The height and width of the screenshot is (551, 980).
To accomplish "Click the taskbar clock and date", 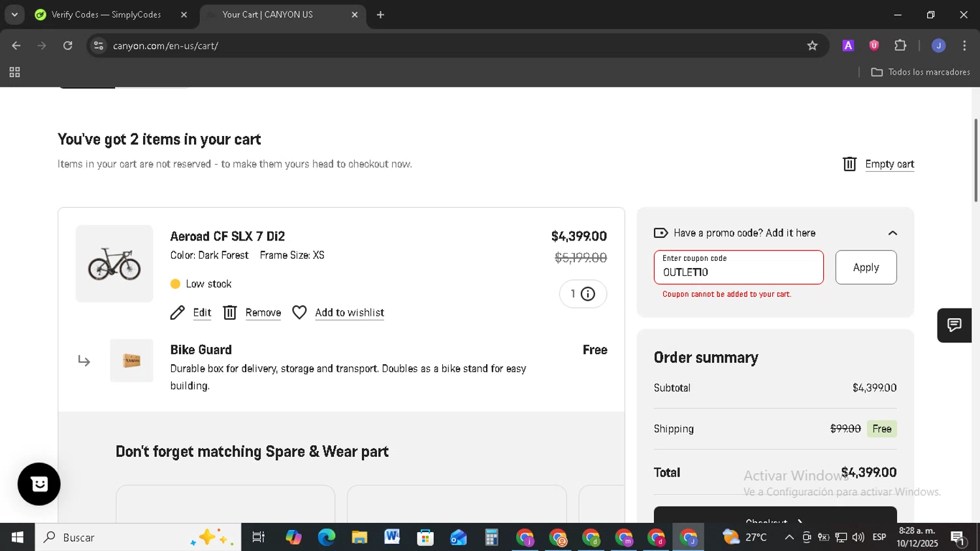I will click(x=917, y=537).
